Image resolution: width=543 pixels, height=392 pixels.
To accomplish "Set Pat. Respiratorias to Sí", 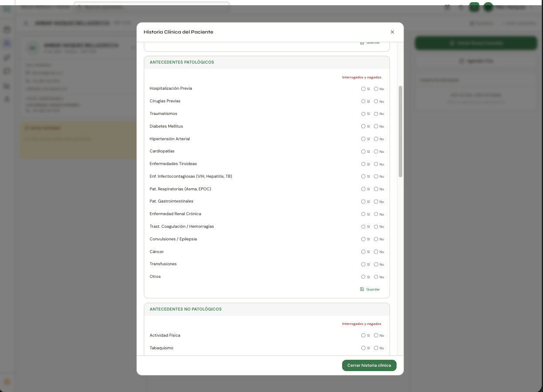I will 363,189.
